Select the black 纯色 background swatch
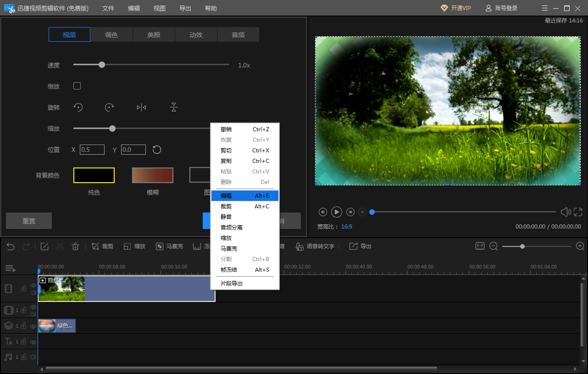Image resolution: width=588 pixels, height=374 pixels. pyautogui.click(x=94, y=175)
